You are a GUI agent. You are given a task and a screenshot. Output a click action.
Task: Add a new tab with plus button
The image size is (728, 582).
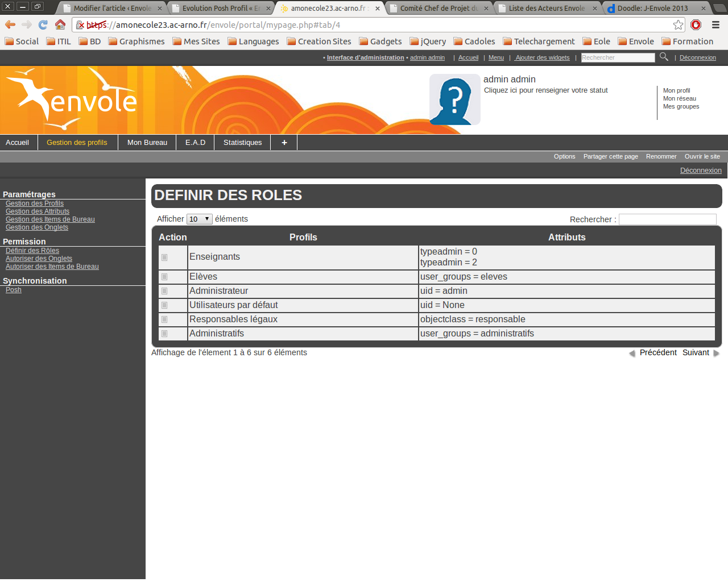click(x=284, y=143)
